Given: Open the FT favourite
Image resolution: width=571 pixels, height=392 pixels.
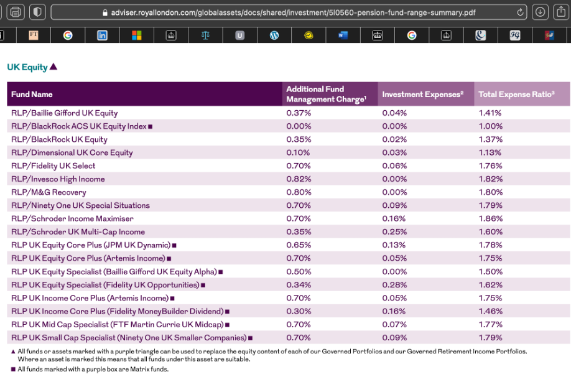Looking at the screenshot, I should (x=34, y=35).
